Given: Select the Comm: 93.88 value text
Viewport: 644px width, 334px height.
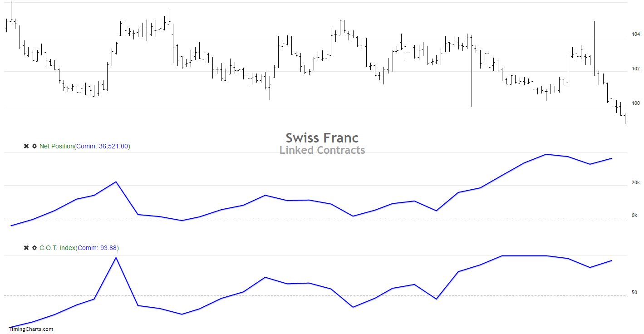Looking at the screenshot, I should point(97,248).
